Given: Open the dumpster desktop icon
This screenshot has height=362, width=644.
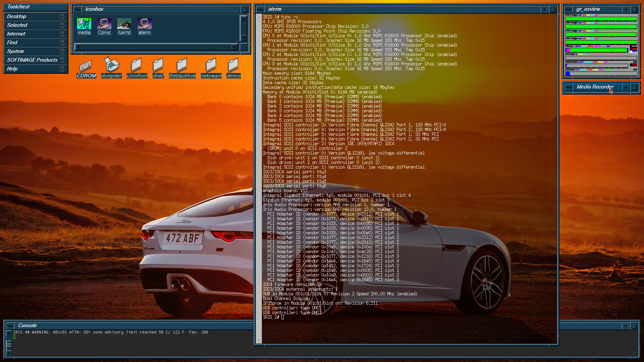Looking at the screenshot, I should coord(111,65).
